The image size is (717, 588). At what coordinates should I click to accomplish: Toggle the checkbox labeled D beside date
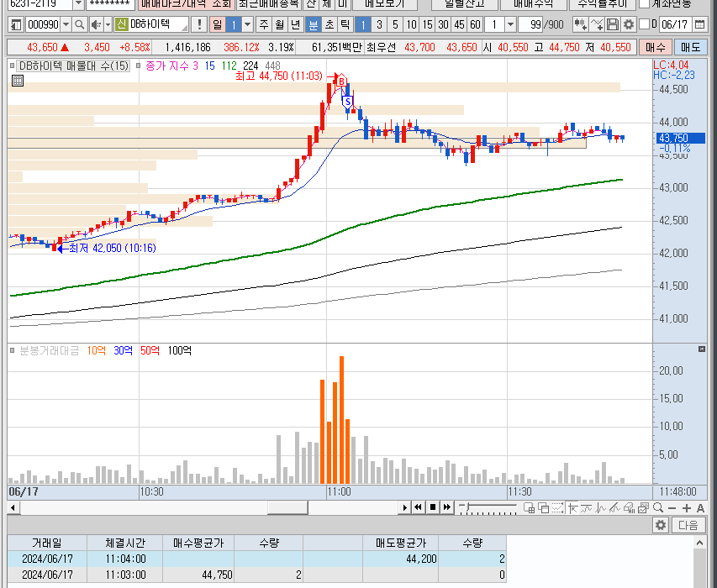click(x=644, y=24)
